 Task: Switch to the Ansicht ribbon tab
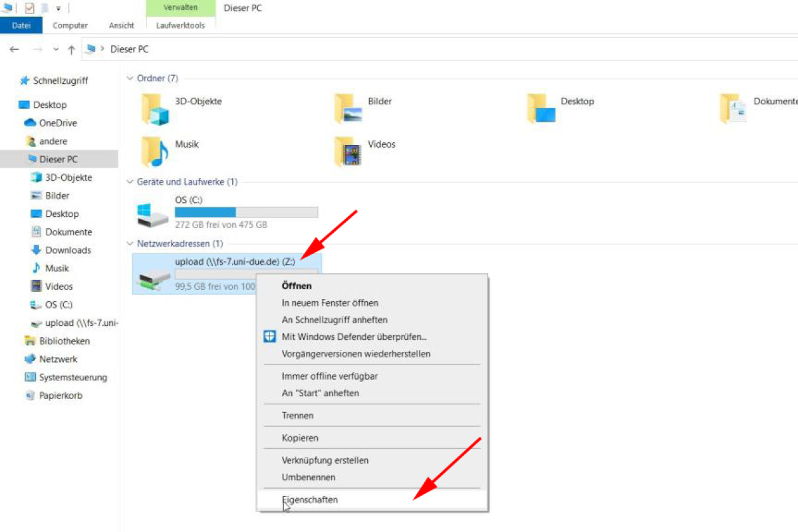coord(122,25)
